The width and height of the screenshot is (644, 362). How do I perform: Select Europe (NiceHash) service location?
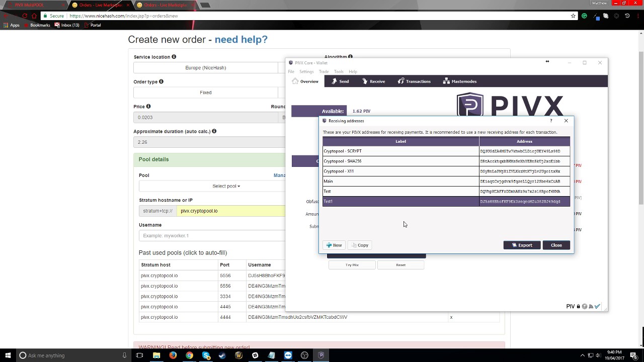pyautogui.click(x=206, y=68)
